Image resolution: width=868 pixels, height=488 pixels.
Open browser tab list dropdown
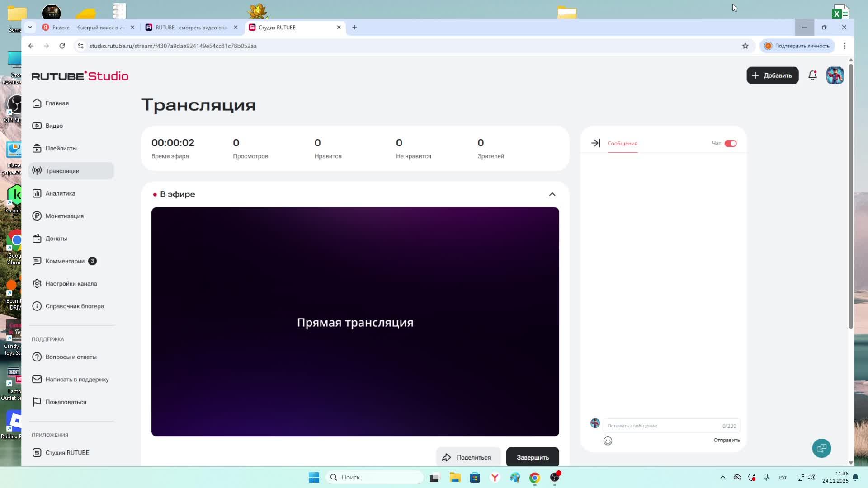tap(30, 27)
